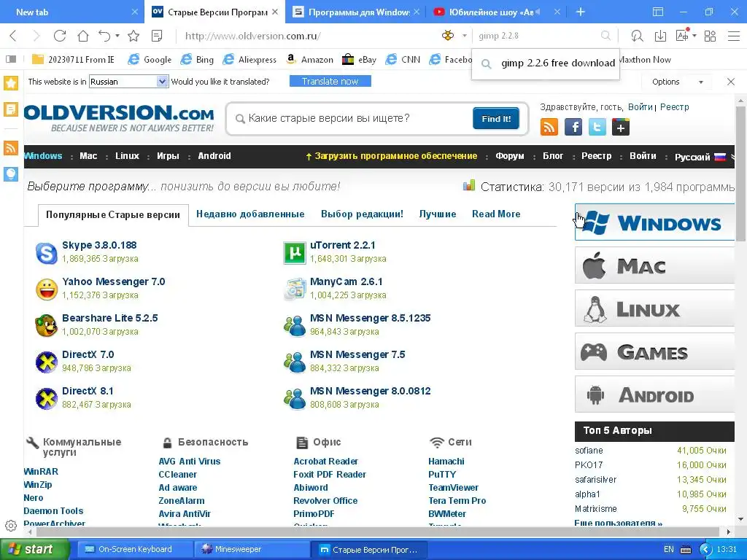747x560 pixels.
Task: Switch to Программы для Windows tab
Action: [x=357, y=12]
